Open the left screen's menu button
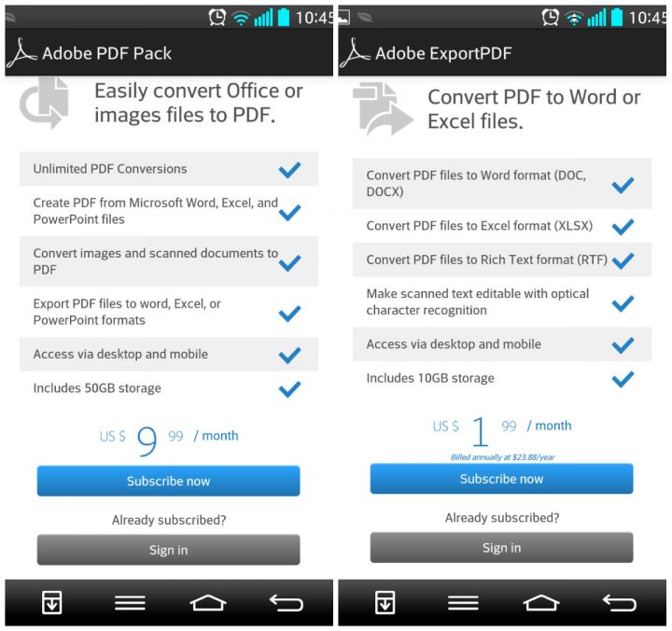Image resolution: width=672 pixels, height=631 pixels. pyautogui.click(x=130, y=603)
